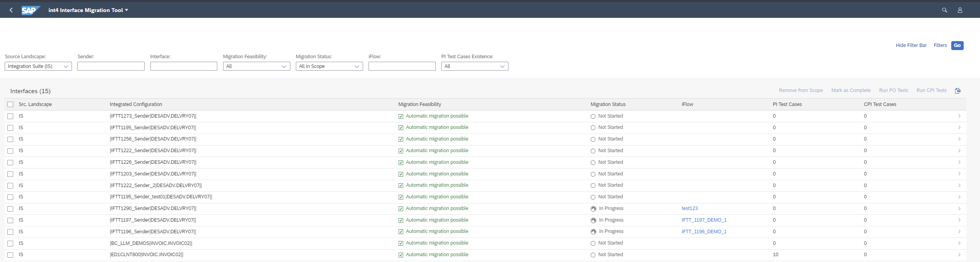This screenshot has height=262, width=980.
Task: Click Hide Filter Bar
Action: (911, 45)
